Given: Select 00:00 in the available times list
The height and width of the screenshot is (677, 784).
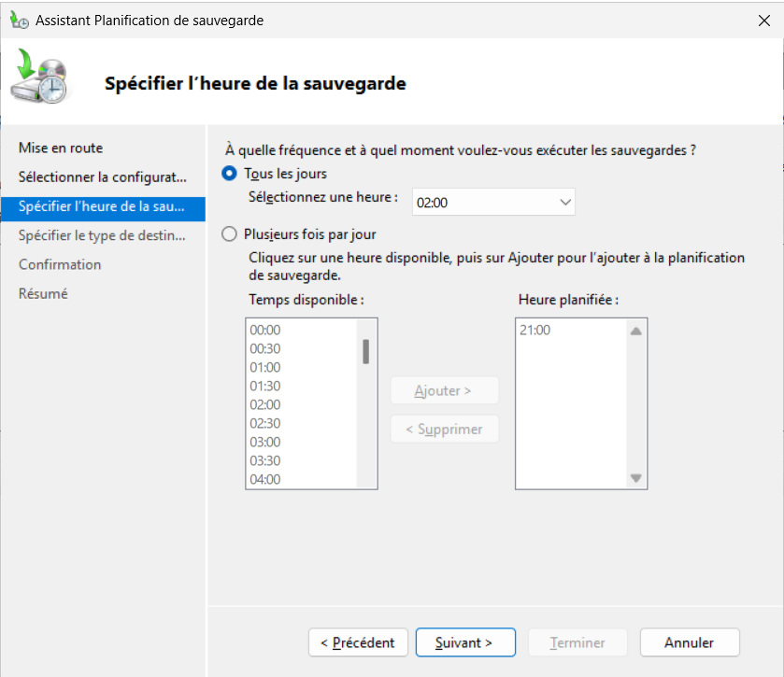Looking at the screenshot, I should pos(265,330).
